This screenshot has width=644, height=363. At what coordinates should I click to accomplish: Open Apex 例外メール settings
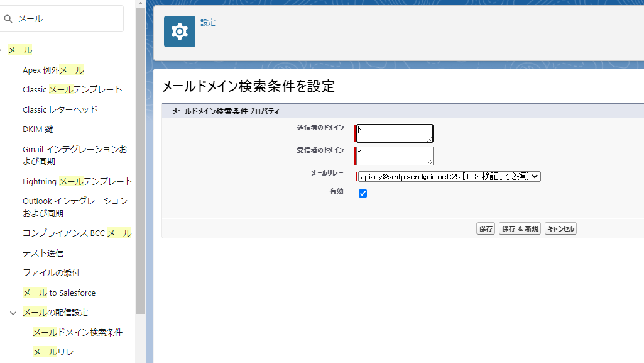53,70
